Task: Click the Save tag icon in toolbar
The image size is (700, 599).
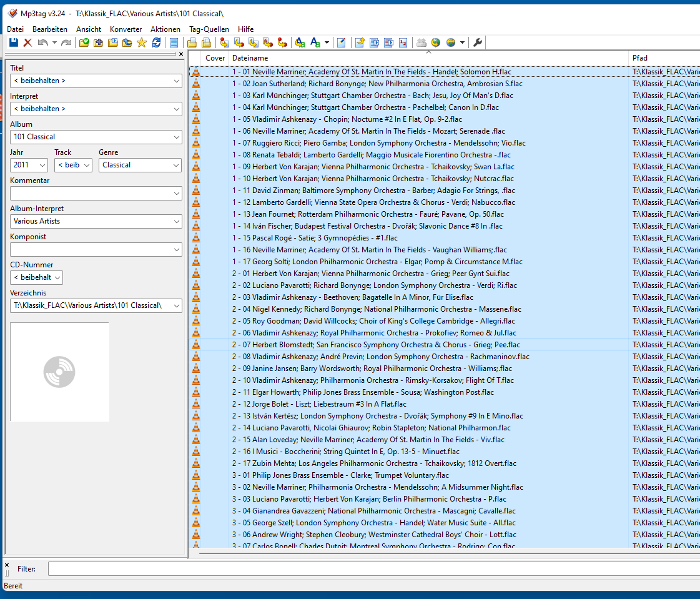Action: point(14,42)
